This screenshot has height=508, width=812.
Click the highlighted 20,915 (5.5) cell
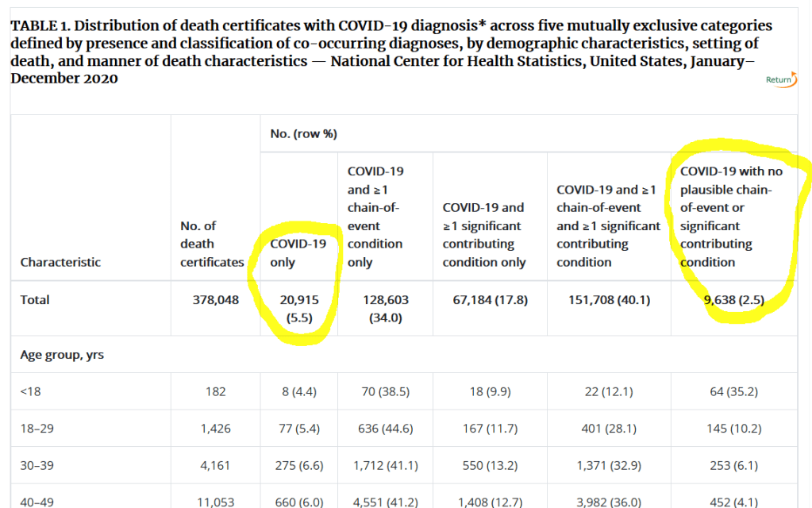300,307
